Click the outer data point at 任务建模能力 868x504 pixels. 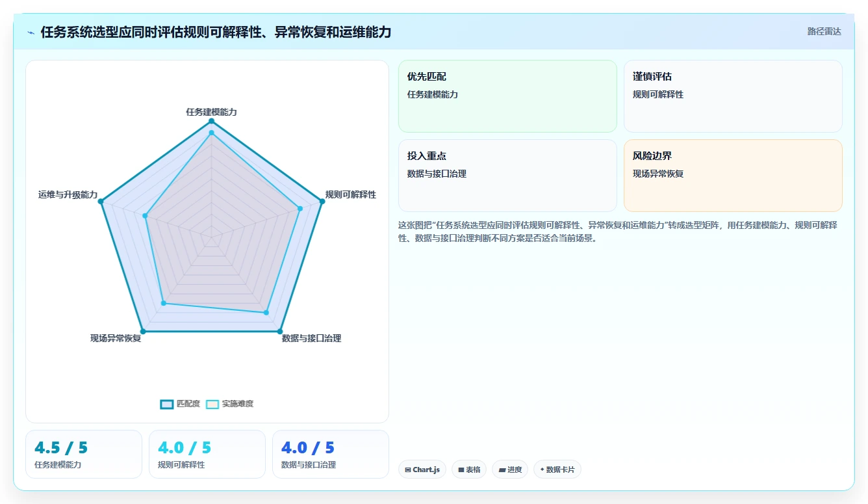[211, 121]
